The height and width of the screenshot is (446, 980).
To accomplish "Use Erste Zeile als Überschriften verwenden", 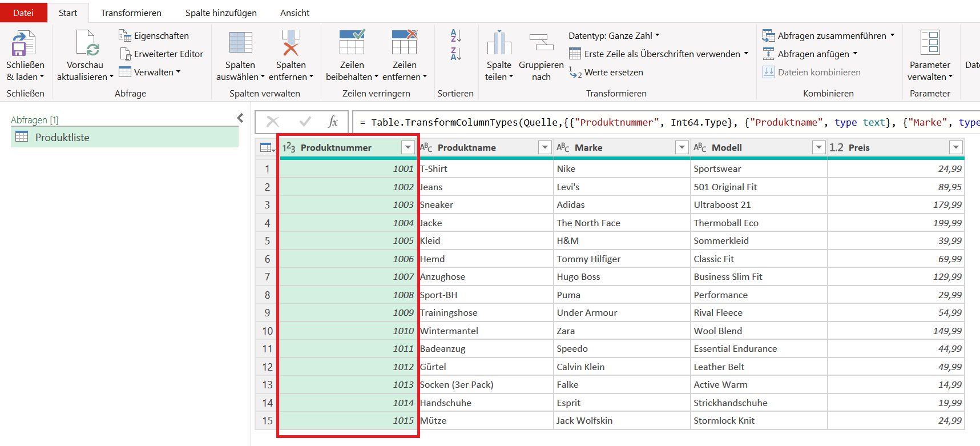I will (x=658, y=54).
